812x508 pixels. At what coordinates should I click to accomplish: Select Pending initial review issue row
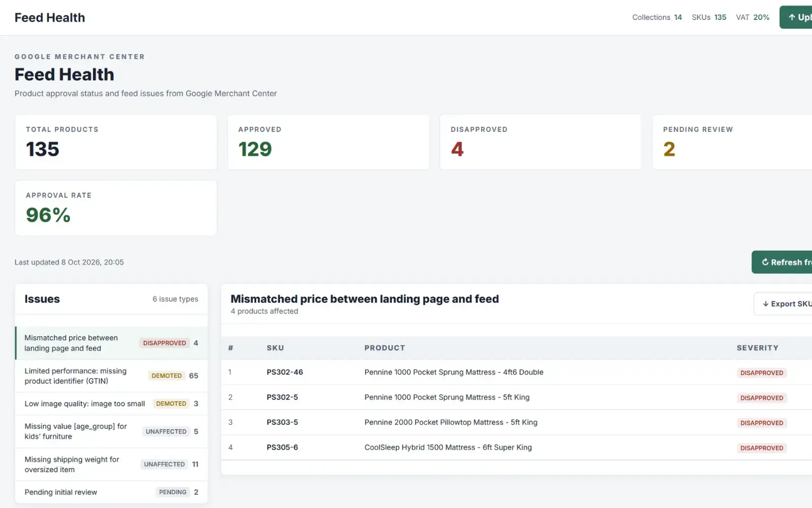111,492
